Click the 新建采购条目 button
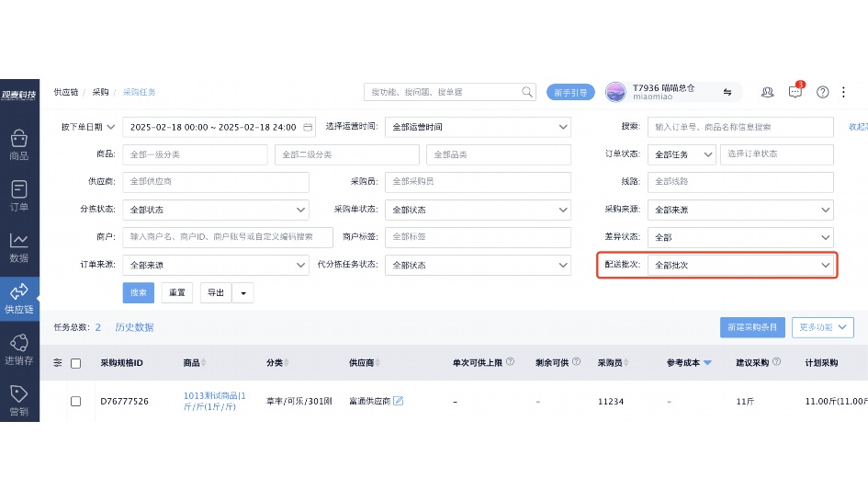Viewport: 868px width, 501px height. tap(752, 326)
